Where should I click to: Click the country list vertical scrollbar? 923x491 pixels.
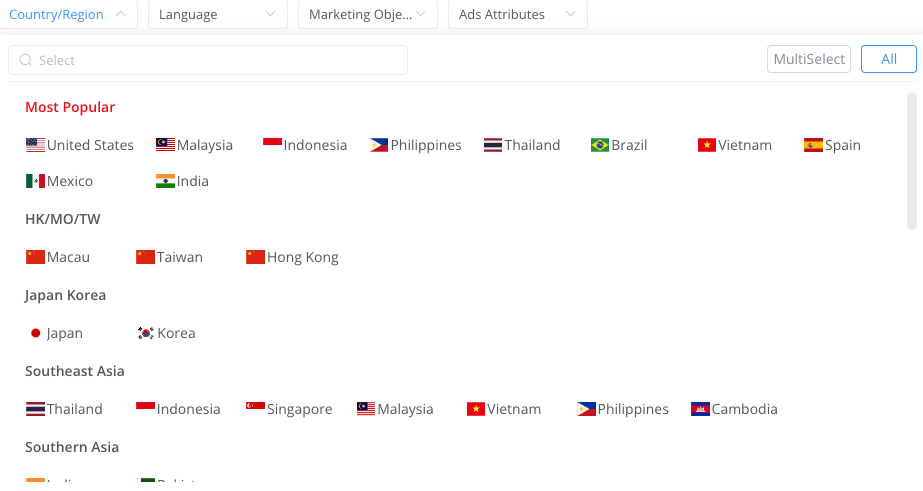point(911,160)
